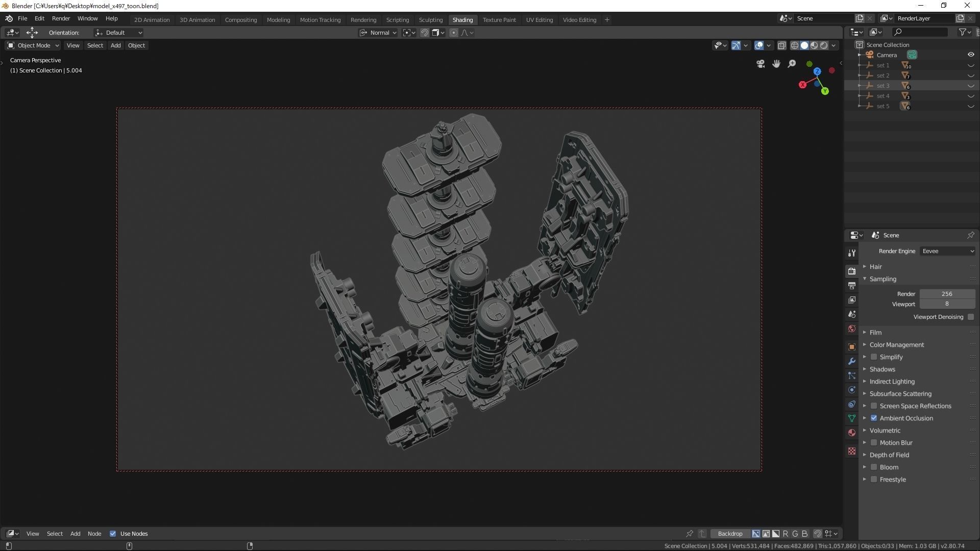
Task: Toggle viewport overlays button
Action: (759, 45)
